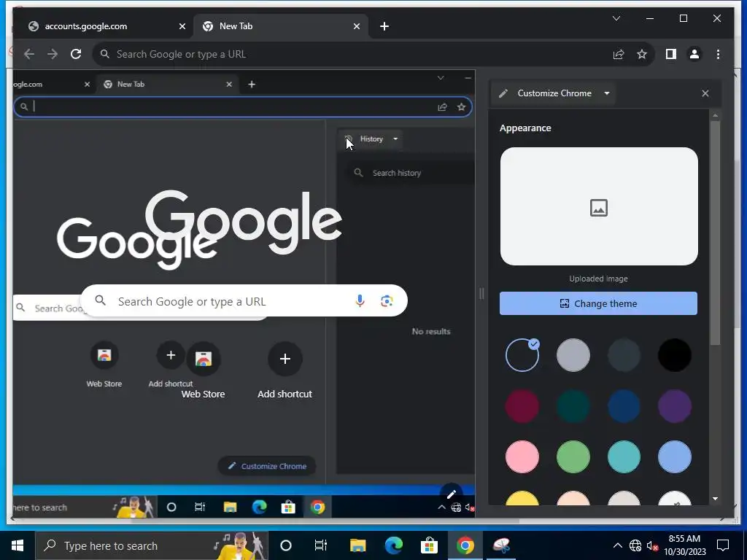This screenshot has height=560, width=747.
Task: Reload the page with the refresh icon
Action: 76,54
